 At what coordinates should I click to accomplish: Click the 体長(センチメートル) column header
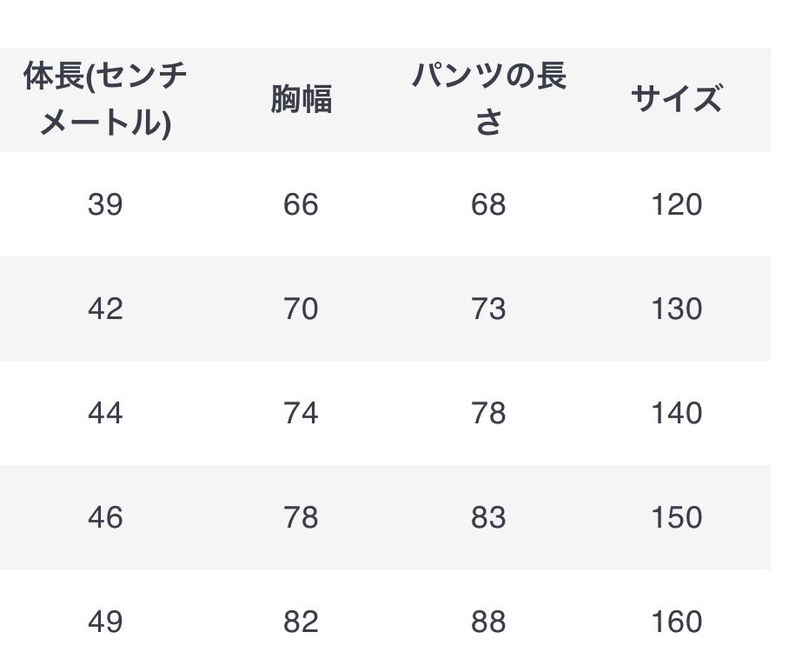point(105,99)
